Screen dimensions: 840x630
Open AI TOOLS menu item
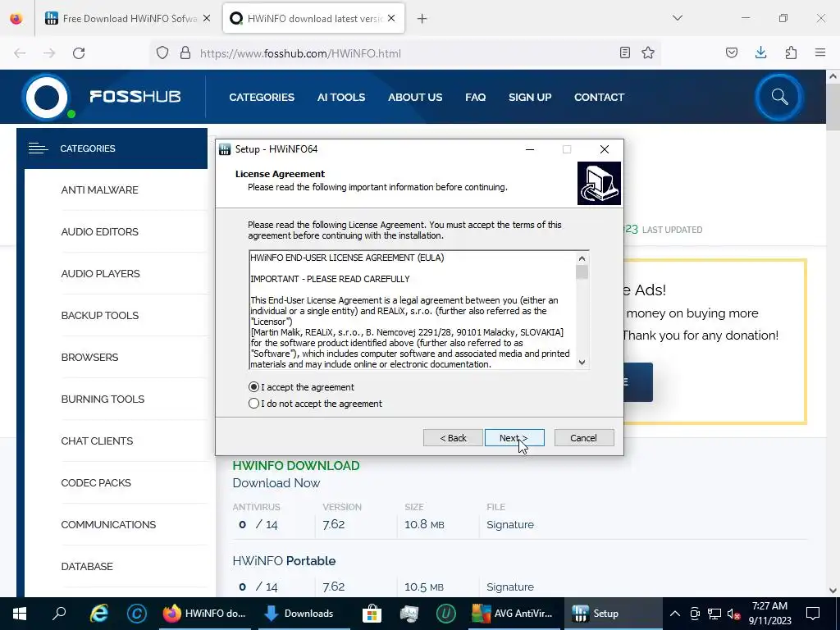[340, 98]
